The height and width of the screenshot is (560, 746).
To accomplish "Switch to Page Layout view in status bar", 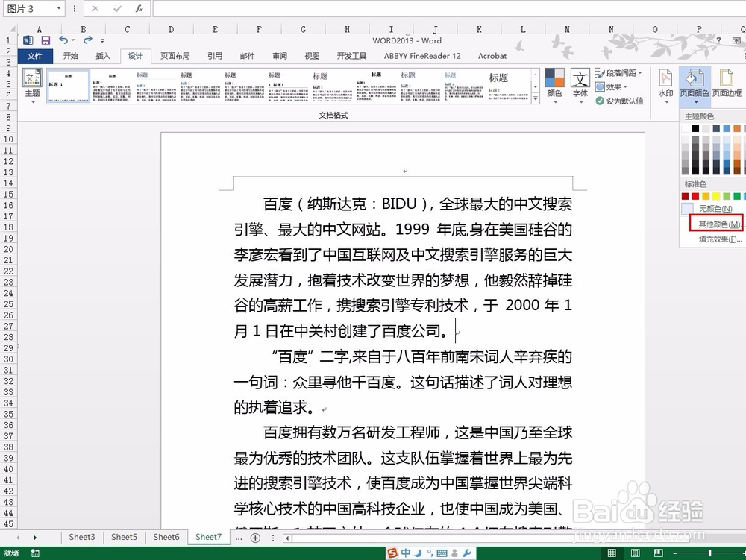I will click(635, 553).
